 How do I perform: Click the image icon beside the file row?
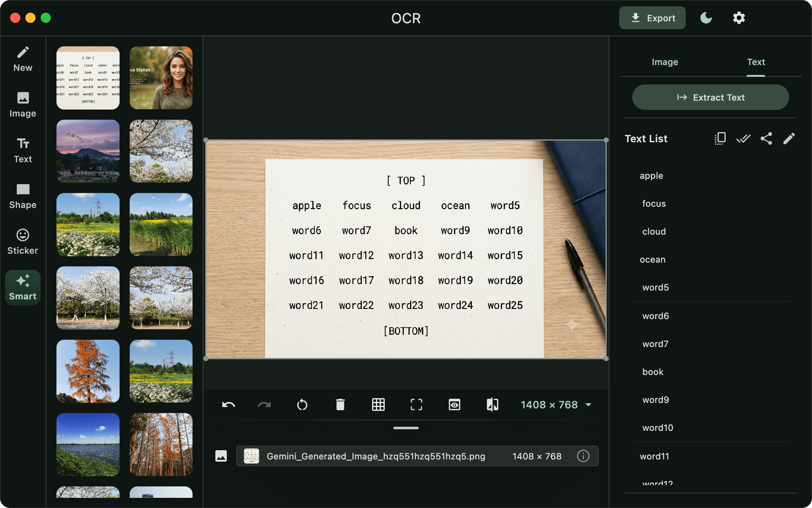click(221, 456)
